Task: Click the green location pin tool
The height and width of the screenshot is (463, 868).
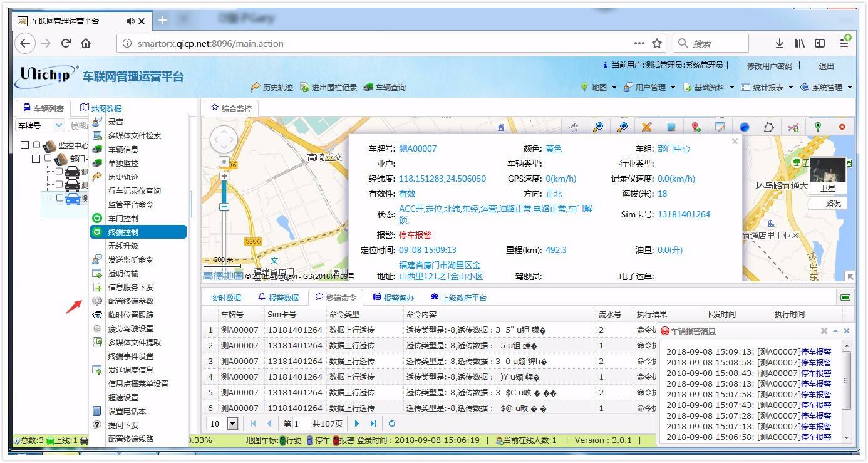Action: [x=818, y=127]
